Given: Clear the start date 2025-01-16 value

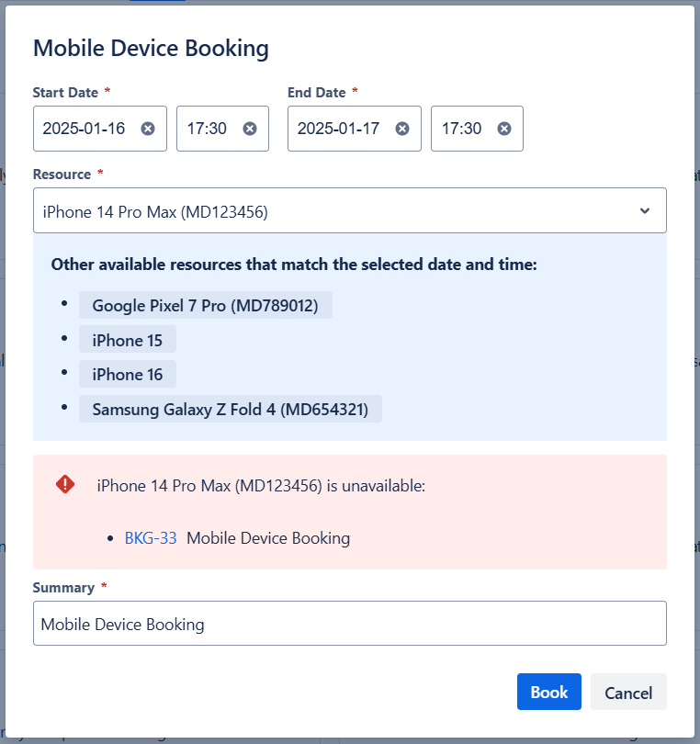Looking at the screenshot, I should pos(148,129).
